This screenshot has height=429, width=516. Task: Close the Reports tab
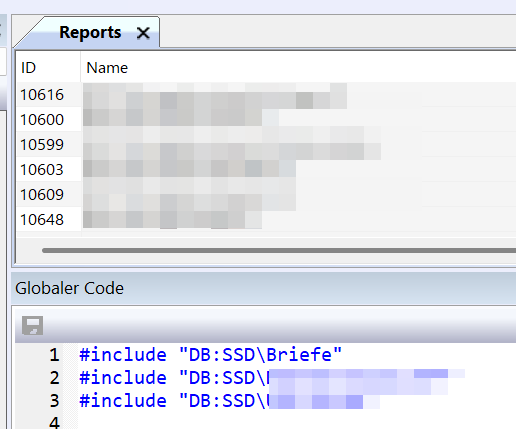click(143, 33)
